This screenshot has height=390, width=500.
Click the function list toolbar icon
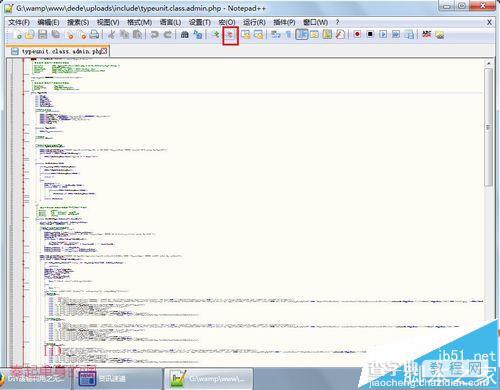tap(340, 35)
